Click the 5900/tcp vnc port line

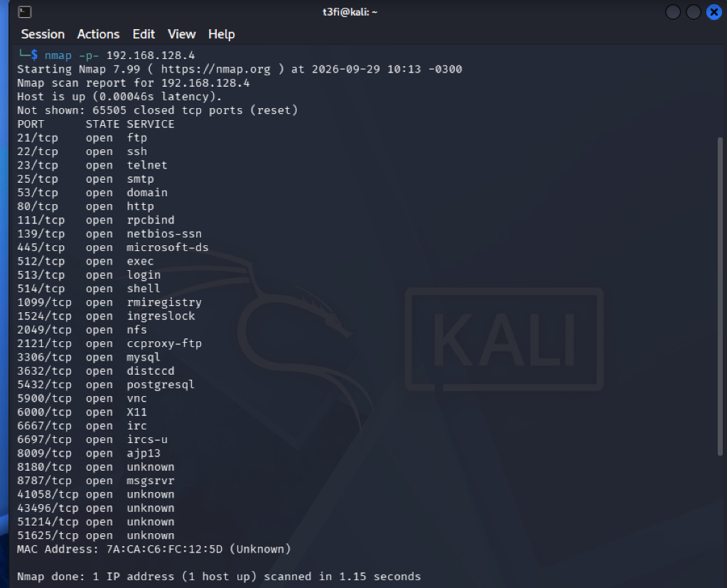[x=82, y=398]
